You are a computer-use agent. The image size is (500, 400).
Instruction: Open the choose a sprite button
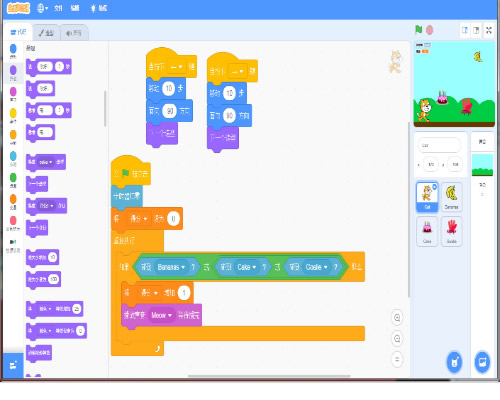454,362
